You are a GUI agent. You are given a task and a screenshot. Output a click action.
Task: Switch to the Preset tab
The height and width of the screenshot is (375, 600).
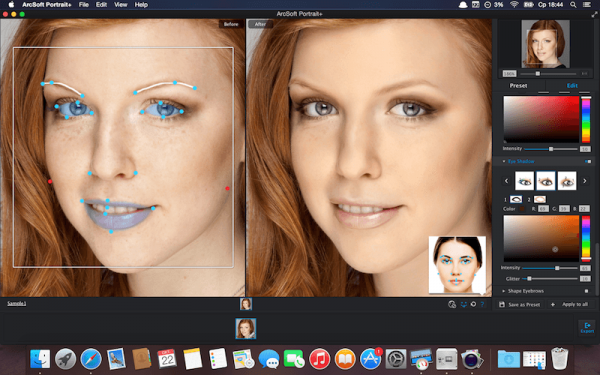pyautogui.click(x=518, y=86)
